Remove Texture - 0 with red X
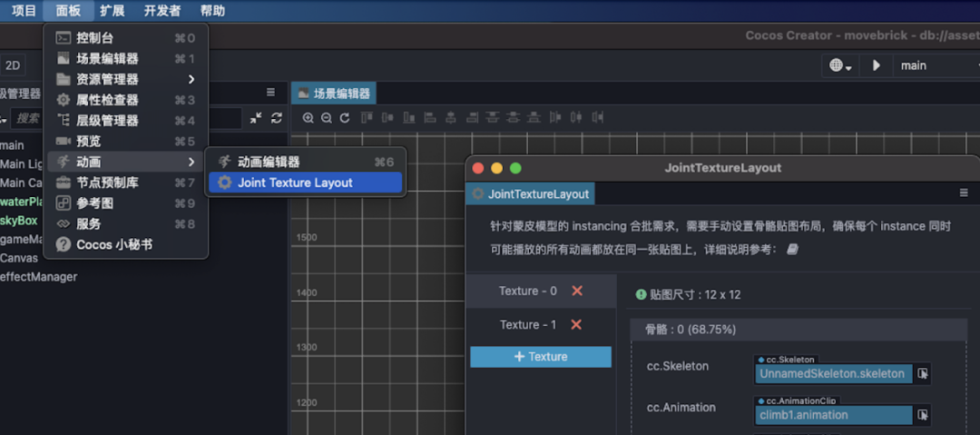Image resolution: width=980 pixels, height=435 pixels. (577, 291)
